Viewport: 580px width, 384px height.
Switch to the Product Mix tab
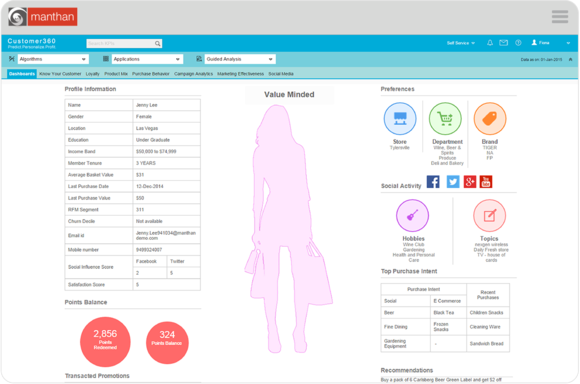click(x=116, y=74)
